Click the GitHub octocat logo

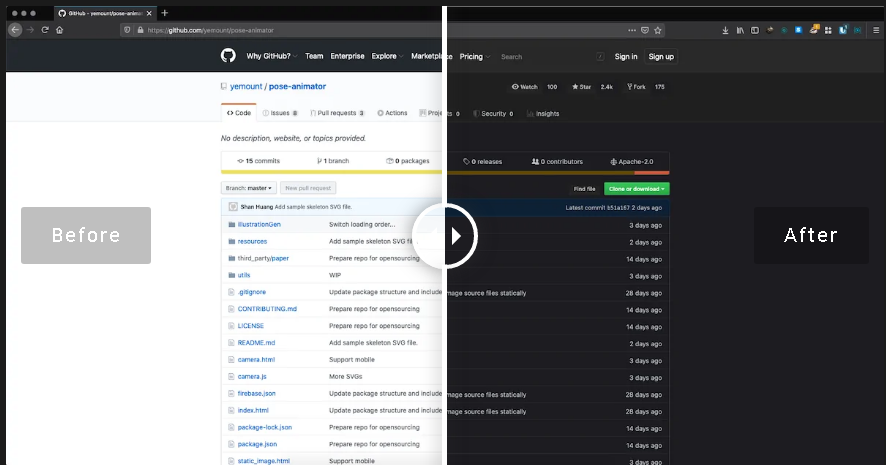[228, 55]
